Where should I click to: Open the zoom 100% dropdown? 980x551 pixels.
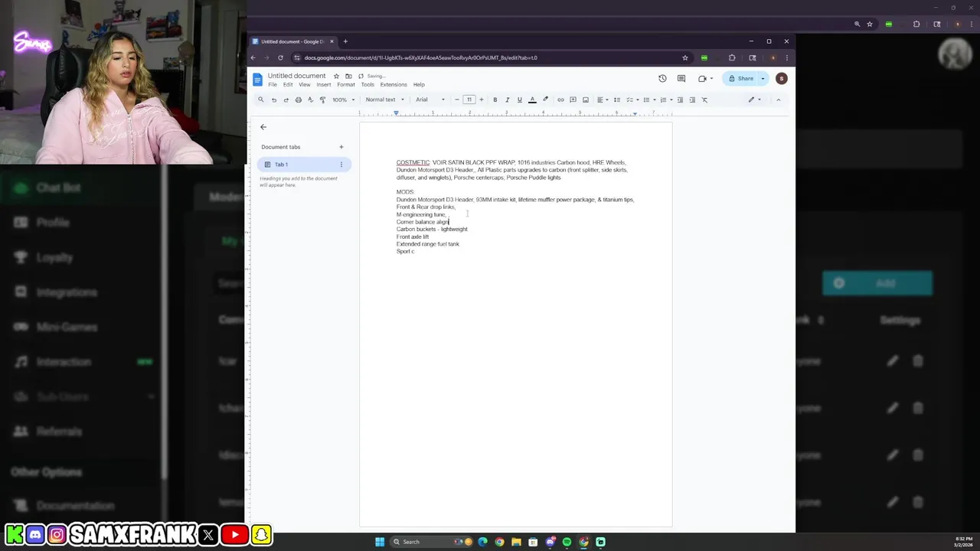pos(344,99)
